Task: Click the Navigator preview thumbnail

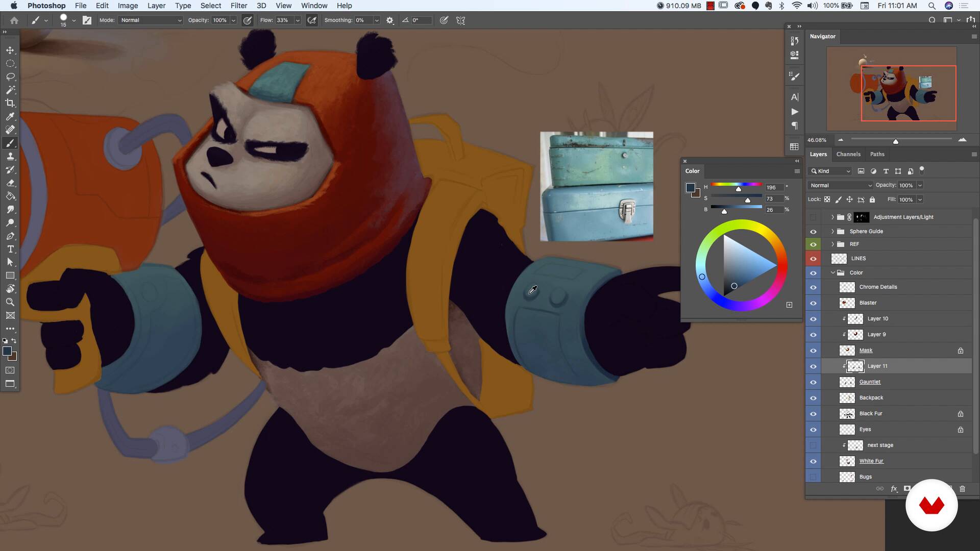Action: pyautogui.click(x=891, y=89)
